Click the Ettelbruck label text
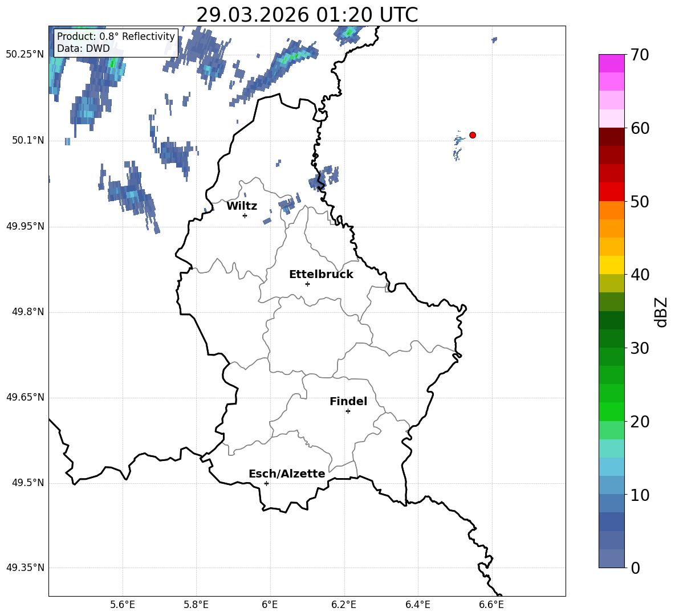 click(x=321, y=275)
